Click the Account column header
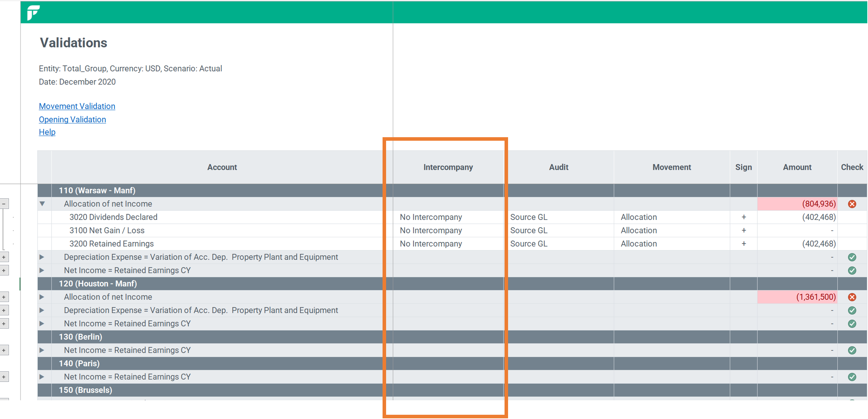 pyautogui.click(x=222, y=167)
